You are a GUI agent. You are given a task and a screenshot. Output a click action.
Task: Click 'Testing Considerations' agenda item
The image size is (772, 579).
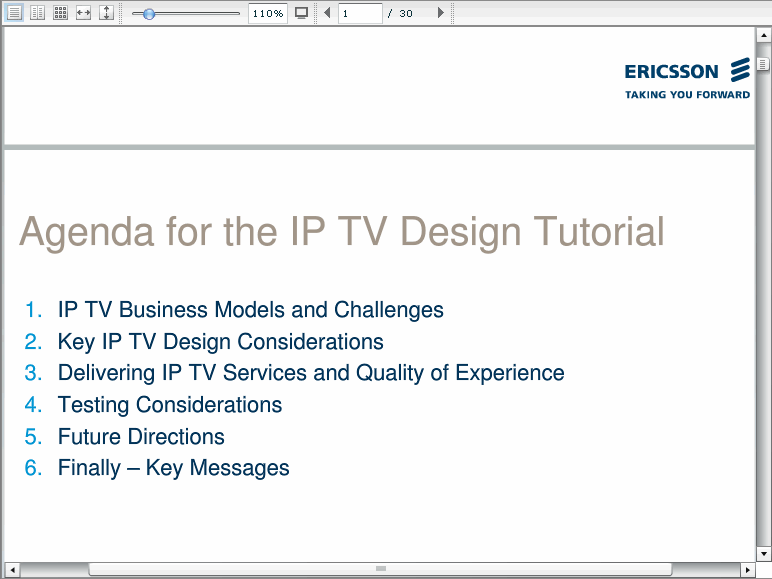tap(170, 405)
